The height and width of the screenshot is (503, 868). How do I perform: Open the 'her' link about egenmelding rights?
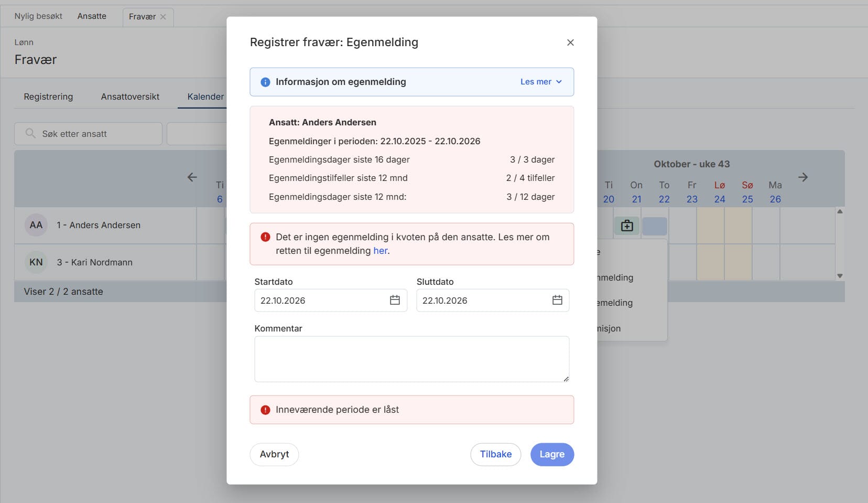pos(381,251)
